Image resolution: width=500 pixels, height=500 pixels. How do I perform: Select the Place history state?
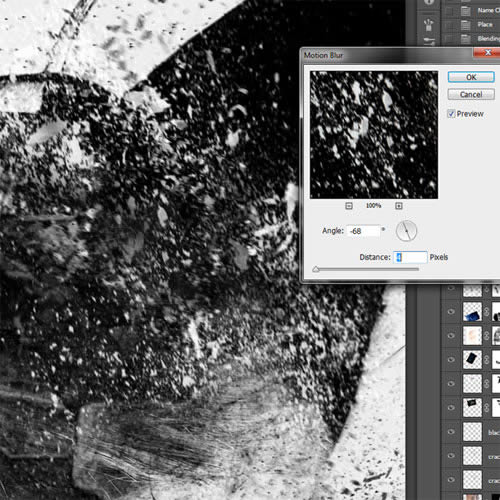[x=485, y=24]
